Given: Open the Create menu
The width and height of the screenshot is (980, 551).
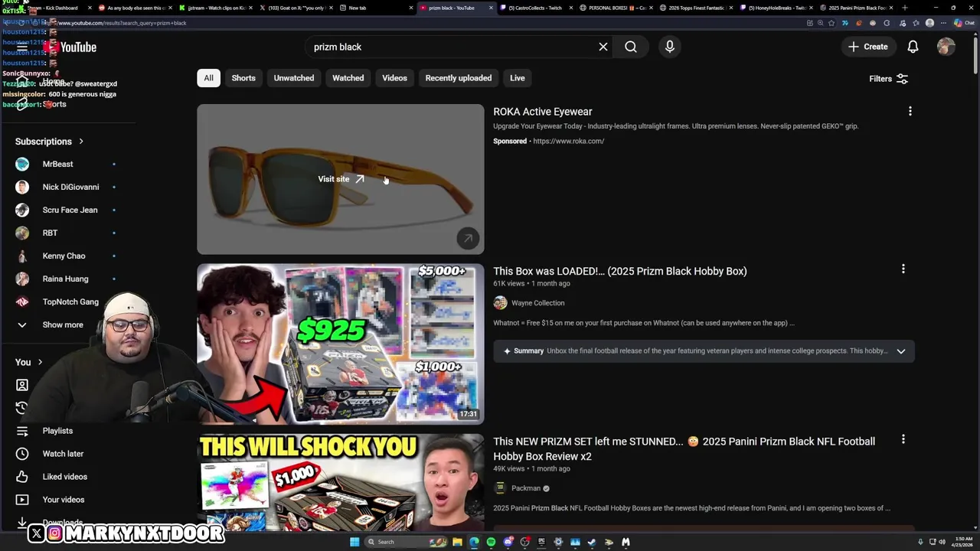Looking at the screenshot, I should click(x=868, y=47).
